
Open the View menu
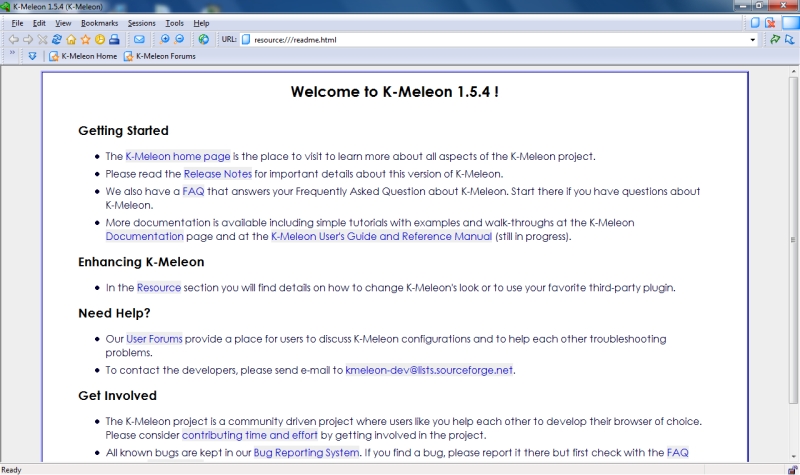63,23
